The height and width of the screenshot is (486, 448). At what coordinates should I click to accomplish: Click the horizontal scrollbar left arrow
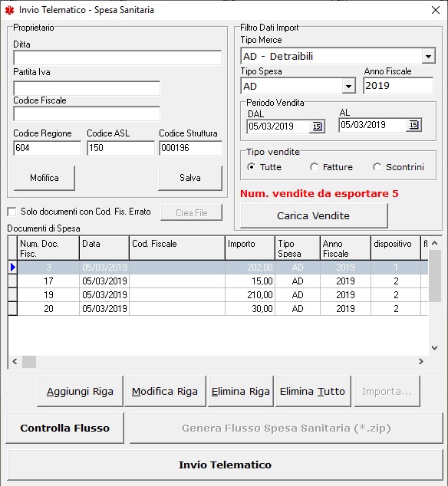pyautogui.click(x=15, y=361)
